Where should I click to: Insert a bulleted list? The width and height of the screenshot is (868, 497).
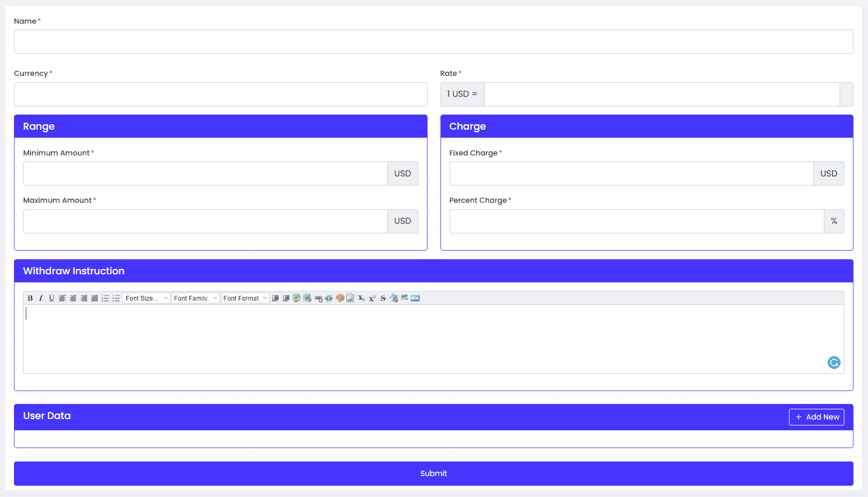pyautogui.click(x=116, y=298)
